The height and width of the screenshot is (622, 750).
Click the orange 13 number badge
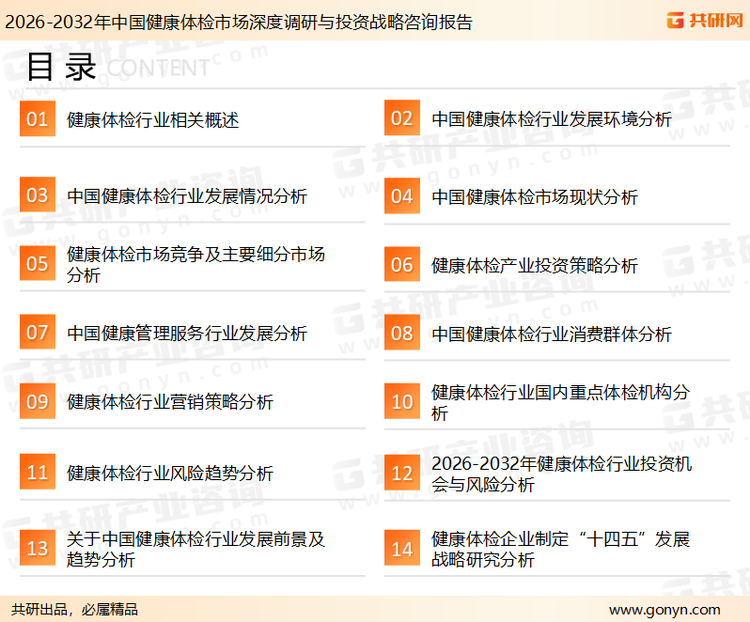37,548
